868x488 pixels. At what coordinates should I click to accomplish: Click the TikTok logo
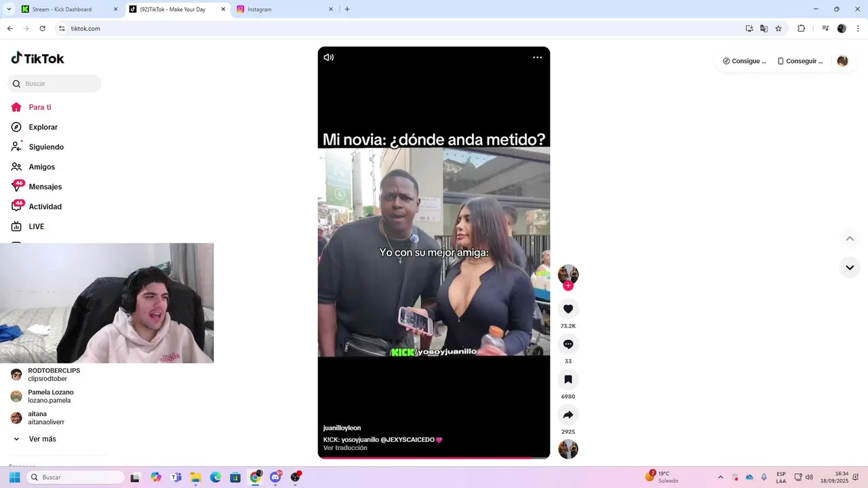point(38,58)
